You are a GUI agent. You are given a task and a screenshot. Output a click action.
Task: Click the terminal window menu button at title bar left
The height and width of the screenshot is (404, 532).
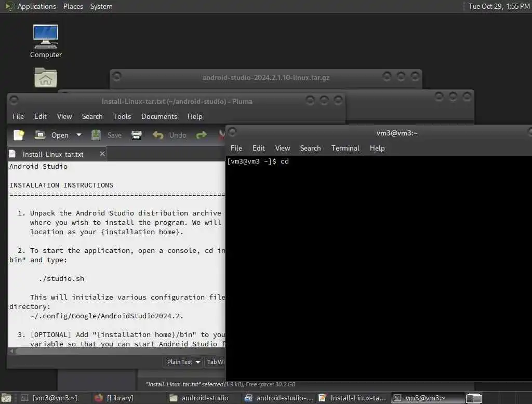click(x=232, y=132)
